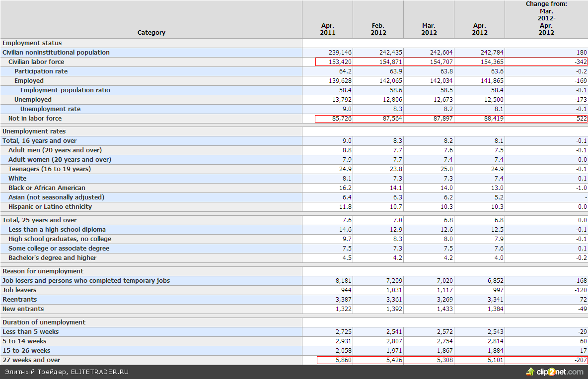Click the Employment status section heading
The image size is (588, 379).
click(x=32, y=43)
